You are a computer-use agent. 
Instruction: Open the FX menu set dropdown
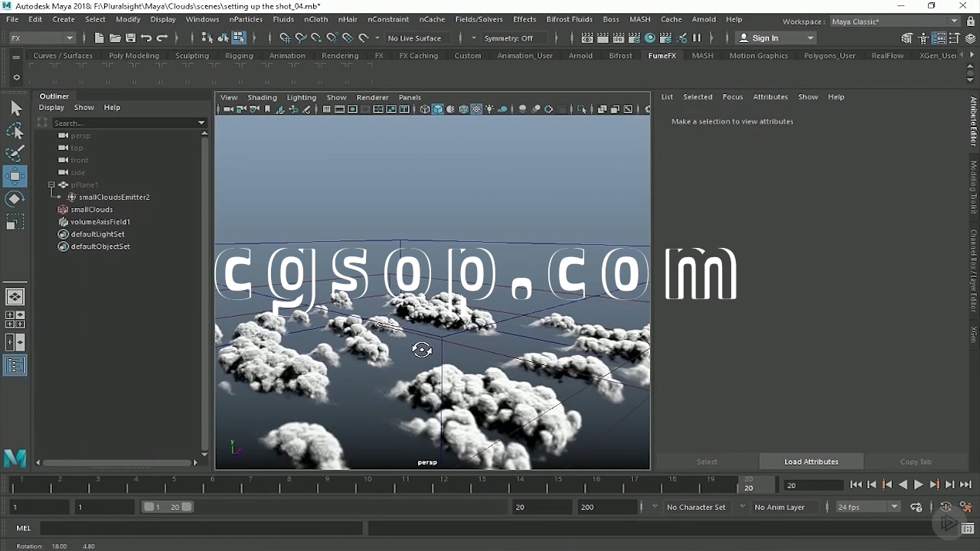click(42, 38)
